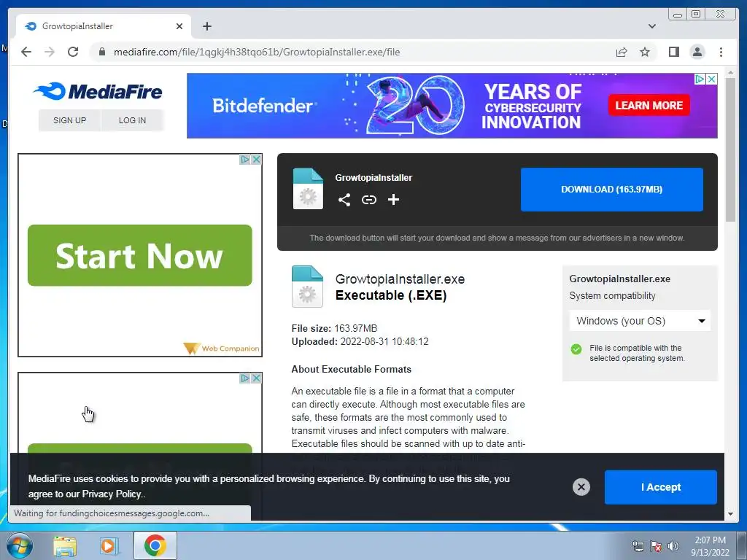
Task: Click the green compatibility checkmark icon
Action: [x=576, y=349]
